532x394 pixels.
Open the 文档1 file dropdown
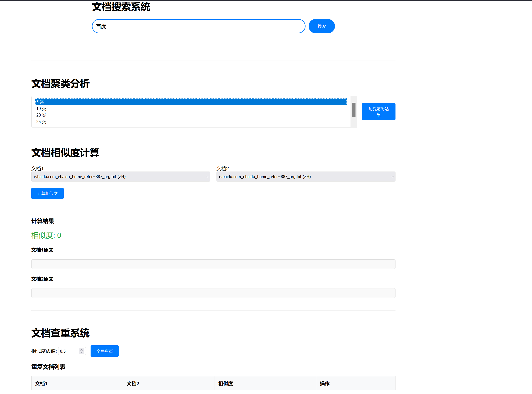tap(120, 177)
